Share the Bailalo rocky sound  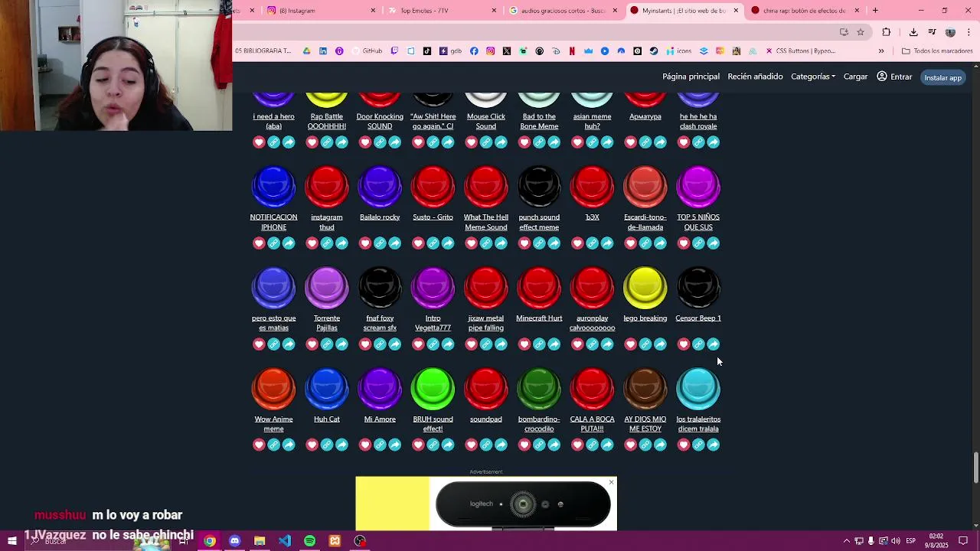click(x=395, y=243)
